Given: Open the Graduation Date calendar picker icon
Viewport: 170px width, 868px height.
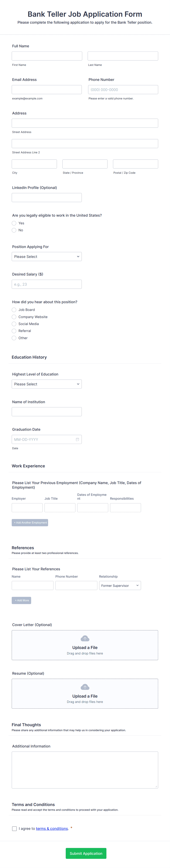Looking at the screenshot, I should (x=77, y=439).
